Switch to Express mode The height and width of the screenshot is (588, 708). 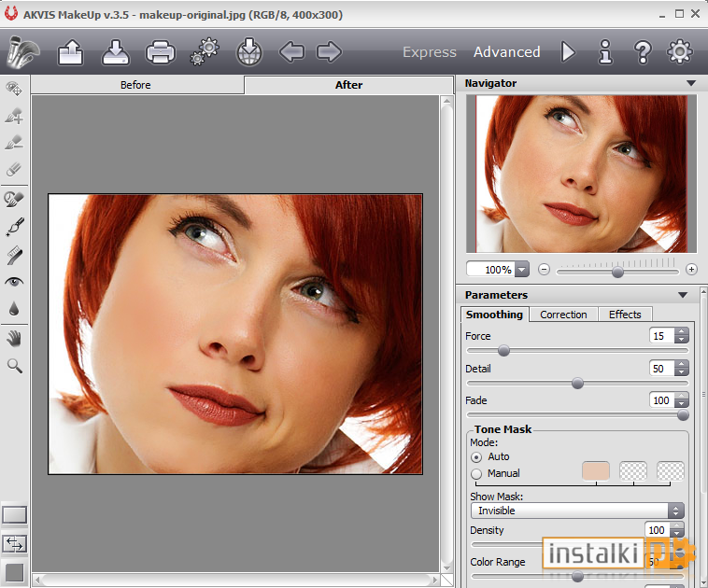(x=430, y=52)
